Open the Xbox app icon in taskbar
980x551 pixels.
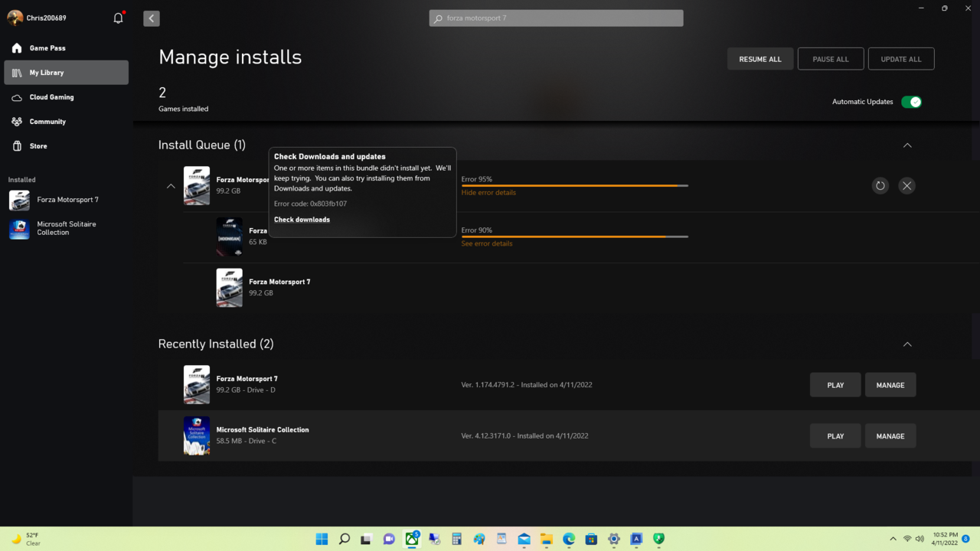tap(412, 539)
